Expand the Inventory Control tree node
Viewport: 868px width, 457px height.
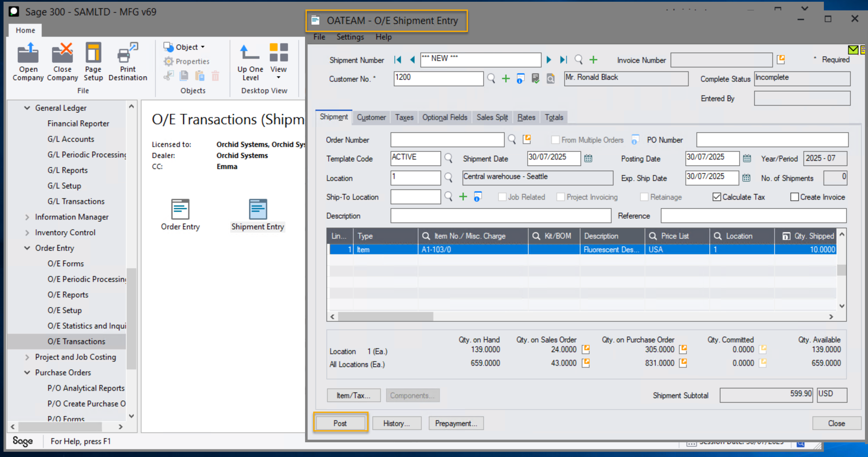pyautogui.click(x=27, y=233)
